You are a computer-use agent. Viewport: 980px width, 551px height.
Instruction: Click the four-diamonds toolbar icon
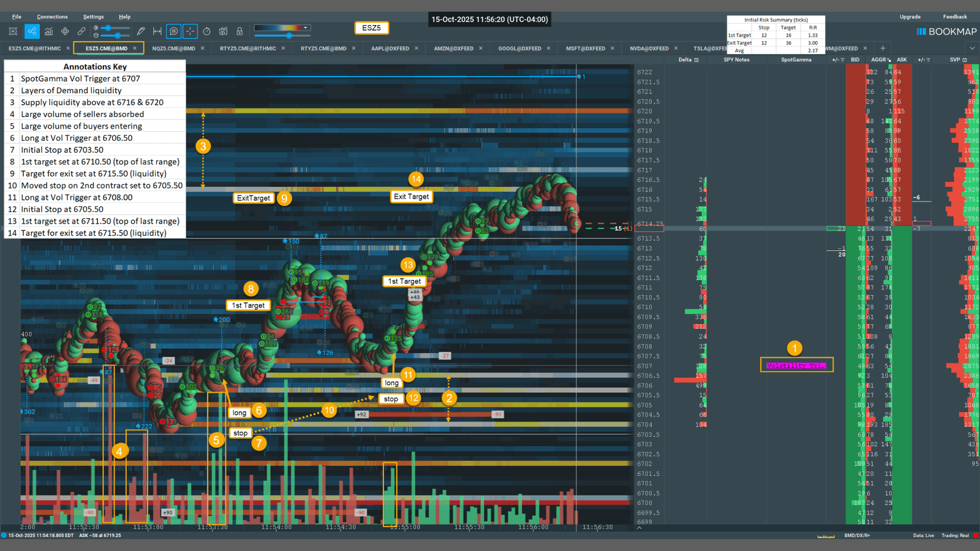point(65,31)
